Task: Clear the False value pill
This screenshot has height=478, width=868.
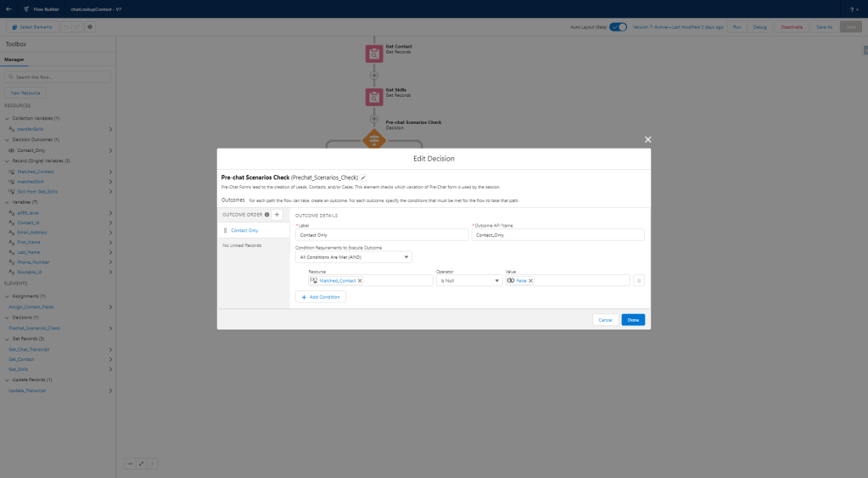Action: click(530, 280)
